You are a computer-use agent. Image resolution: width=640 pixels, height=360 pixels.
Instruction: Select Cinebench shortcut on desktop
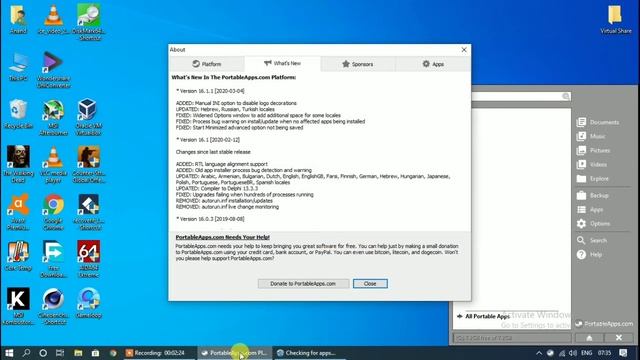pyautogui.click(x=53, y=307)
